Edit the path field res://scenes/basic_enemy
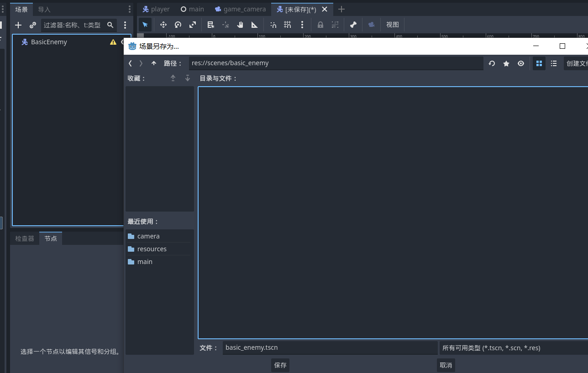This screenshot has height=373, width=588. coord(336,63)
